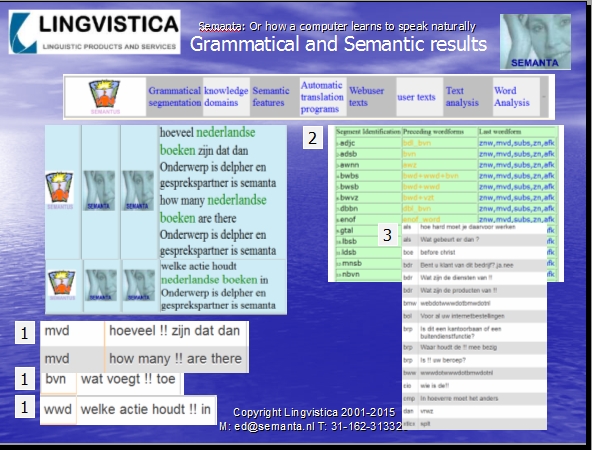Select 'hoe hard moet je daarvoor werken' row
This screenshot has width=592, height=450.
pyautogui.click(x=474, y=227)
